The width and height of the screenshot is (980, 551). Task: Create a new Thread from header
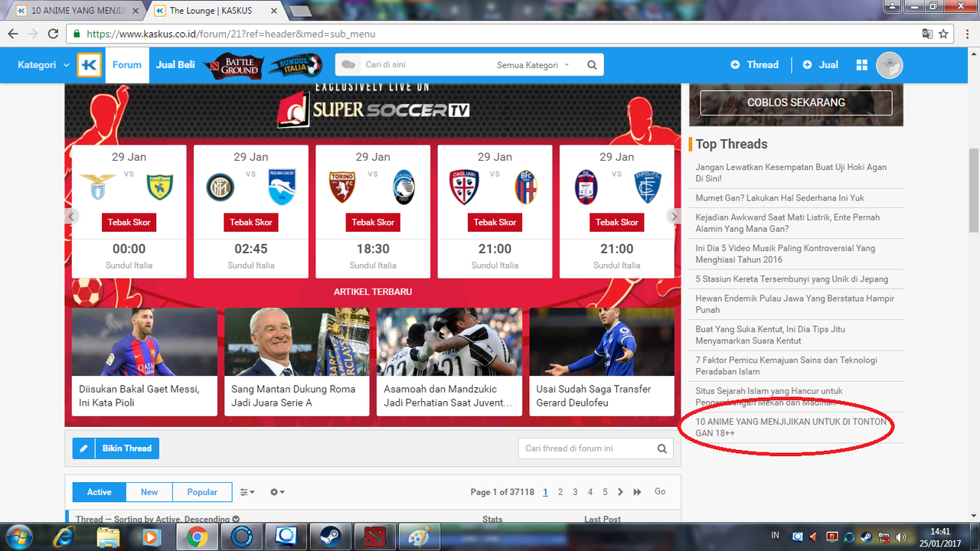755,65
